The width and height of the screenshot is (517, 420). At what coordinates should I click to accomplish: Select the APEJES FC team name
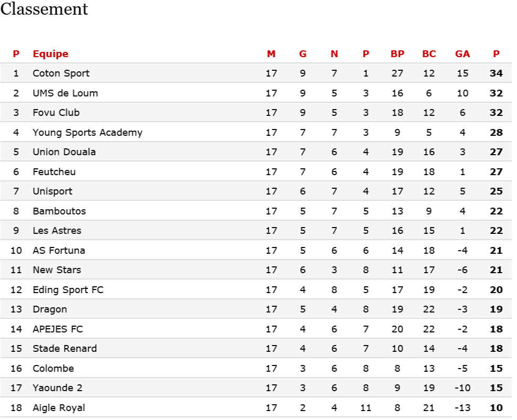pyautogui.click(x=58, y=329)
